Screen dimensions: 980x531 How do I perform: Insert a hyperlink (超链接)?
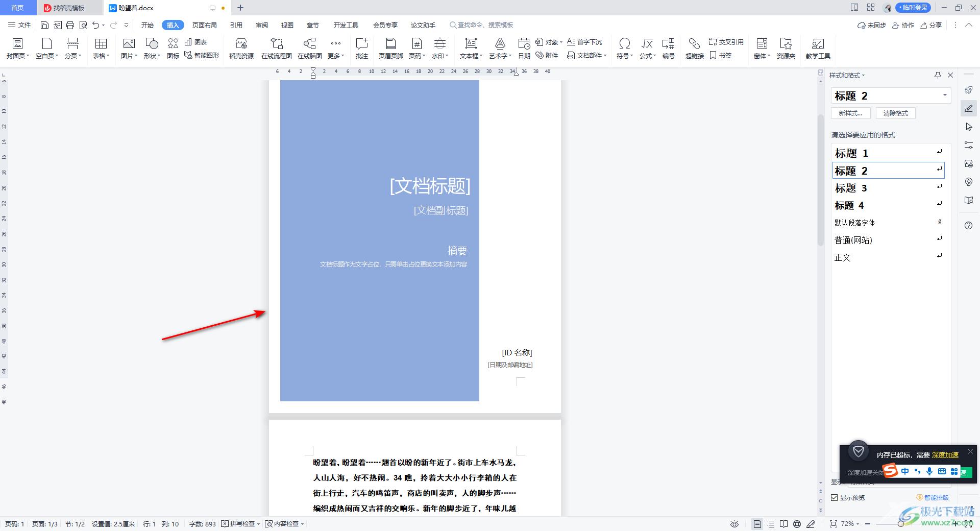[695, 49]
